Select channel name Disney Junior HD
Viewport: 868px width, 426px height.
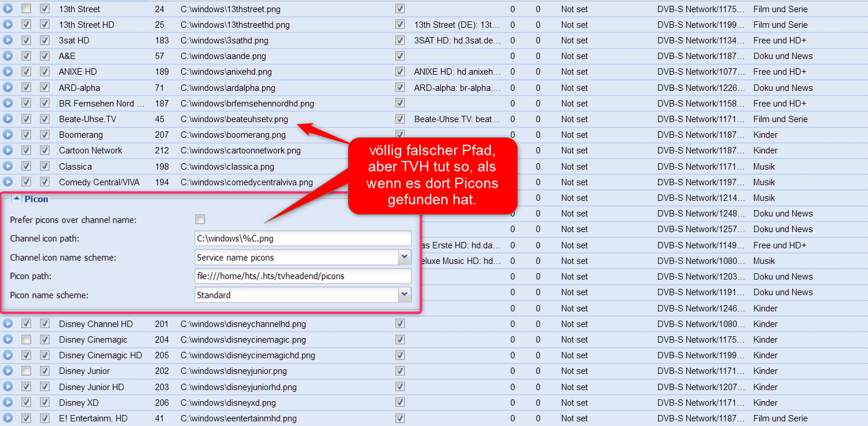[91, 387]
